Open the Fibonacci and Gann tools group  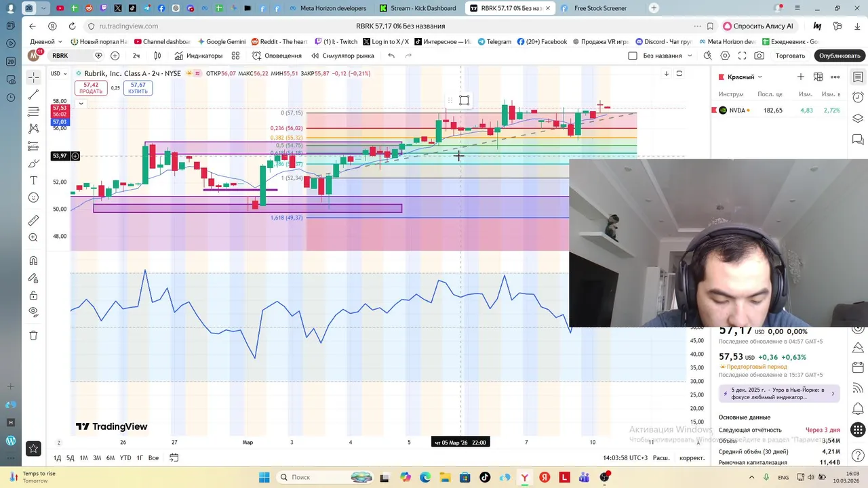click(33, 112)
